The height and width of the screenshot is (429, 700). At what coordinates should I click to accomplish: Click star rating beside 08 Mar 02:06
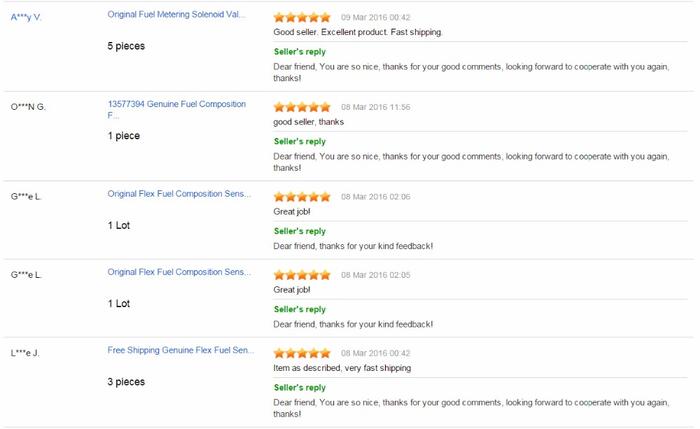302,196
